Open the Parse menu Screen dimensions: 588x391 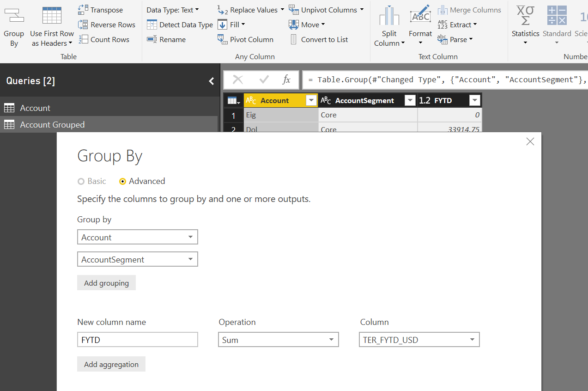click(455, 39)
